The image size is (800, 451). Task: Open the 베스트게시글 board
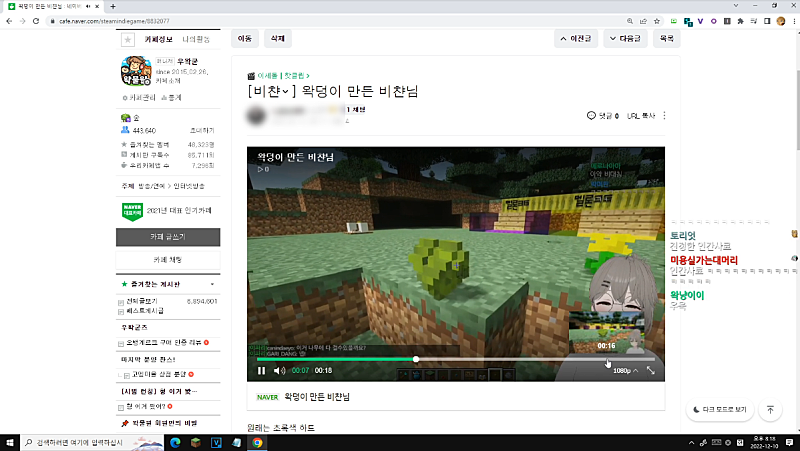(x=145, y=311)
